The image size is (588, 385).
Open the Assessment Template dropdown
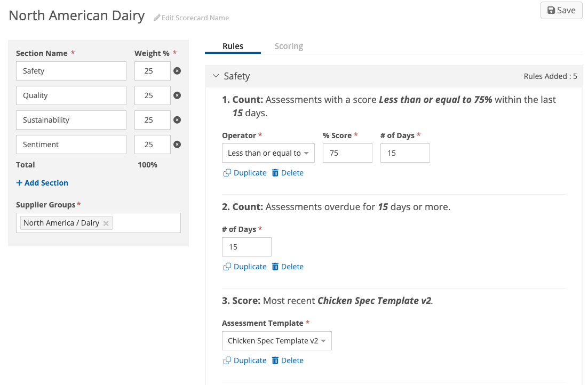click(x=276, y=341)
